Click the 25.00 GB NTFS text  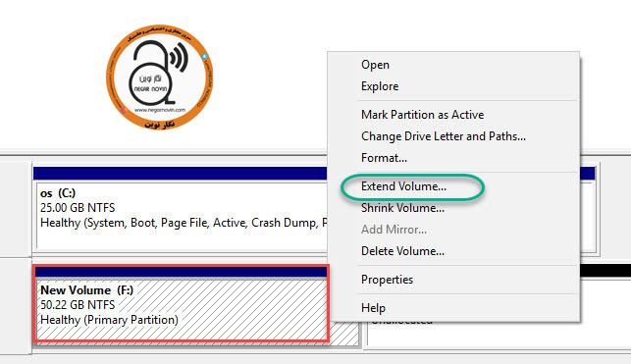click(78, 208)
